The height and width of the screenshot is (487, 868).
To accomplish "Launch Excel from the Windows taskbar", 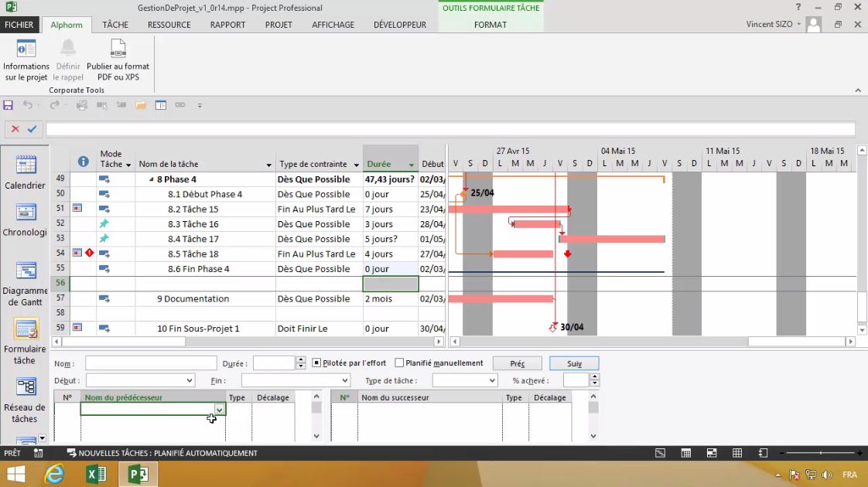I will pyautogui.click(x=96, y=474).
